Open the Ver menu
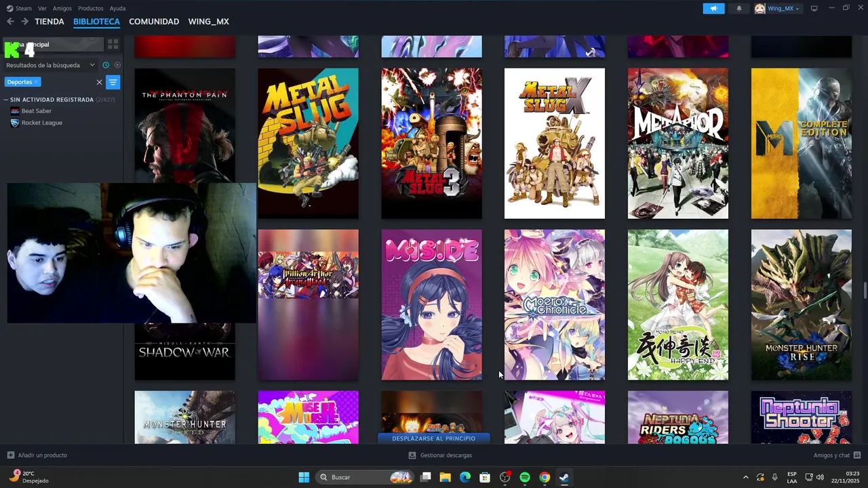The height and width of the screenshot is (488, 868). [42, 8]
